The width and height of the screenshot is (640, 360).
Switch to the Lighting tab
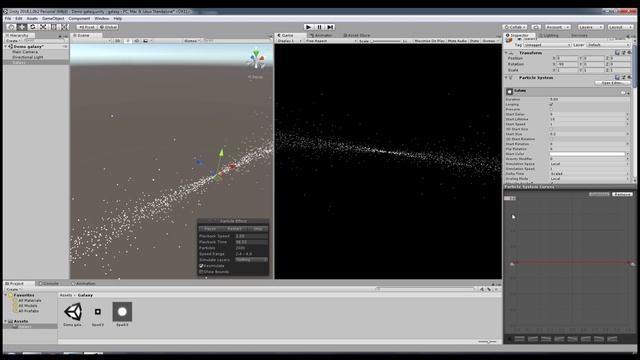(549, 36)
